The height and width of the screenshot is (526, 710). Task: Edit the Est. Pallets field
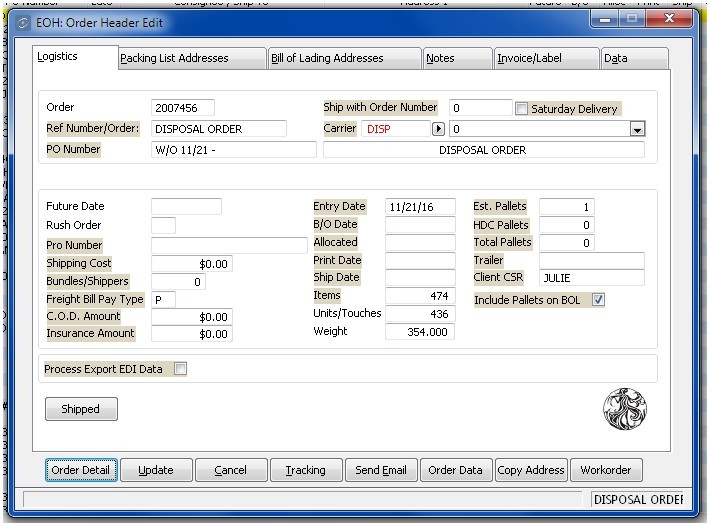pos(567,207)
